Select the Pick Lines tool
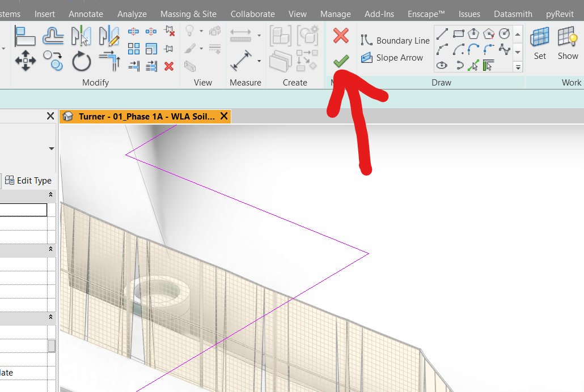 pyautogui.click(x=473, y=66)
